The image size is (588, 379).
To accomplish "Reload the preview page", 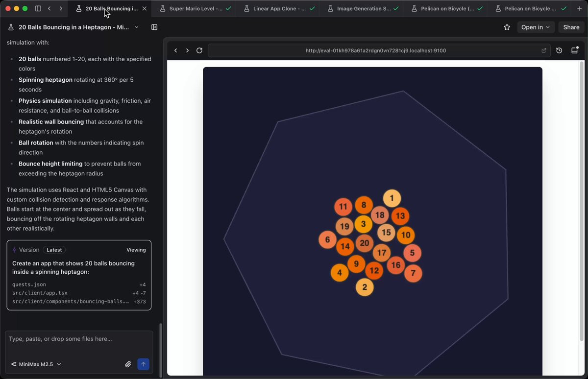I will [199, 50].
